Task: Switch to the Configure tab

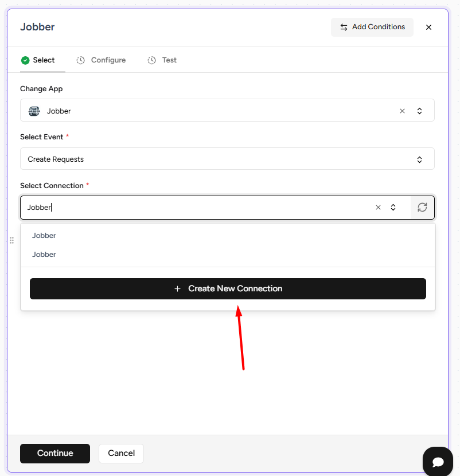Action: point(108,60)
